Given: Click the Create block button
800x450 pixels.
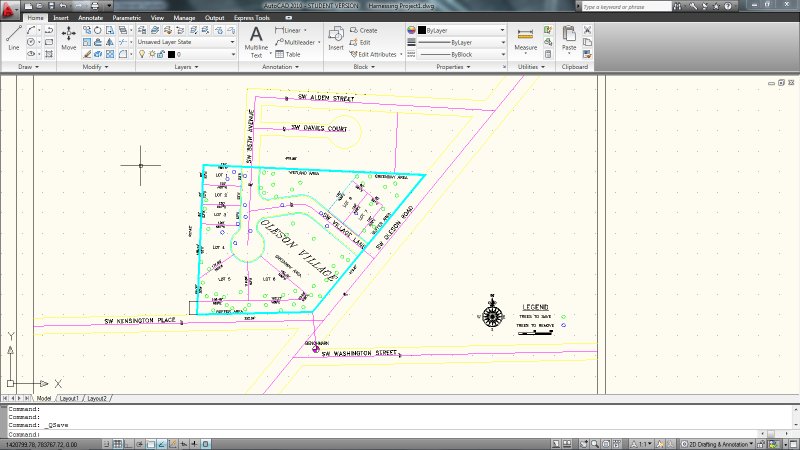Looking at the screenshot, I should tap(365, 30).
